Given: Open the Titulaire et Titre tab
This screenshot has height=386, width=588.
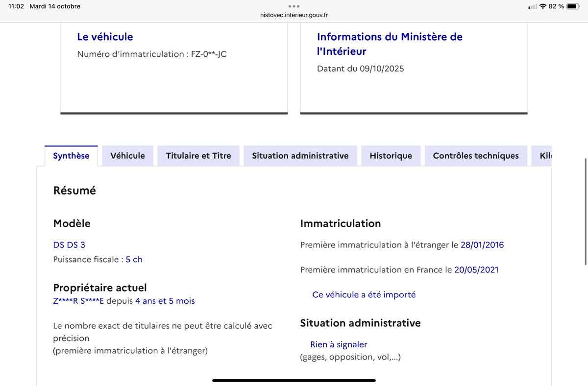Looking at the screenshot, I should [198, 156].
